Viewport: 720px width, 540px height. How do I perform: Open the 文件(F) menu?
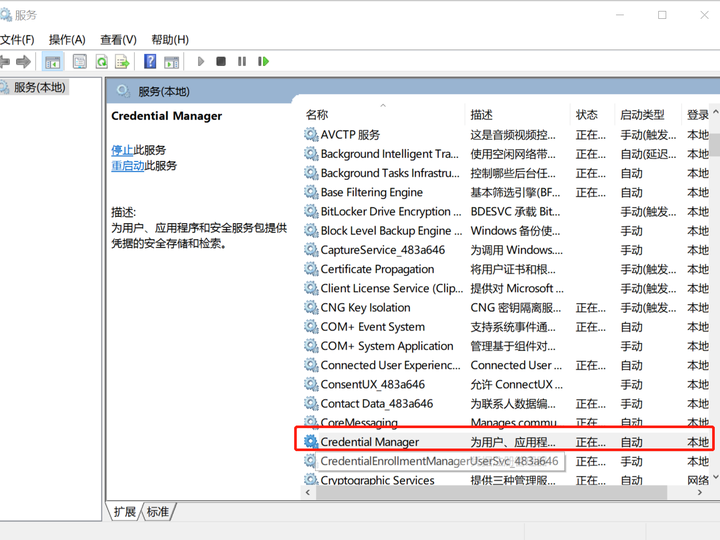pyautogui.click(x=17, y=40)
